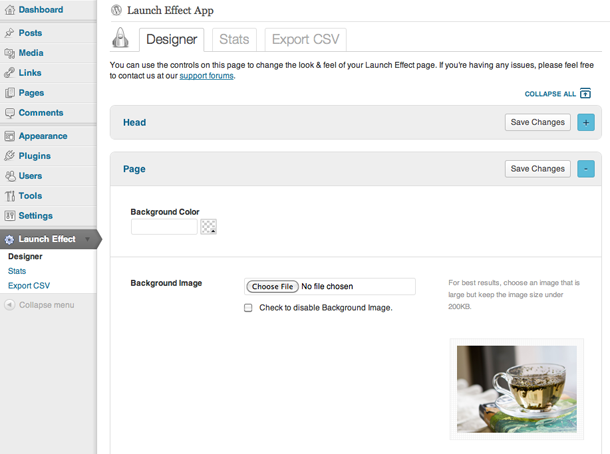Click the Comments speech bubble icon
Screen dimensions: 610x454
(x=10, y=113)
